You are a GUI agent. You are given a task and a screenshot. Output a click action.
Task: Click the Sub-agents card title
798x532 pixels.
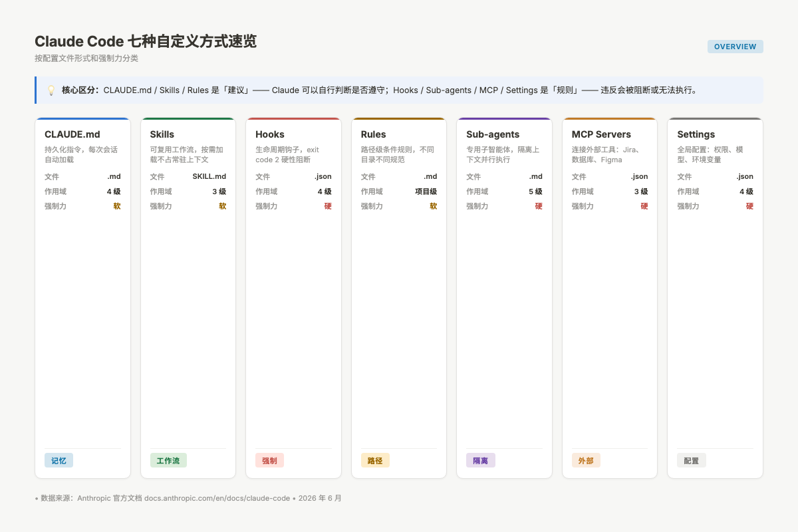pos(493,134)
